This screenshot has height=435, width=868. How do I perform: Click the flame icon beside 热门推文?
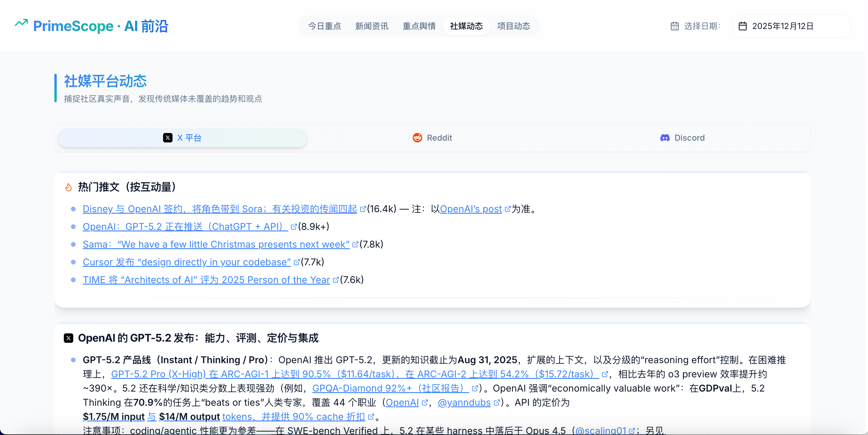click(x=69, y=187)
